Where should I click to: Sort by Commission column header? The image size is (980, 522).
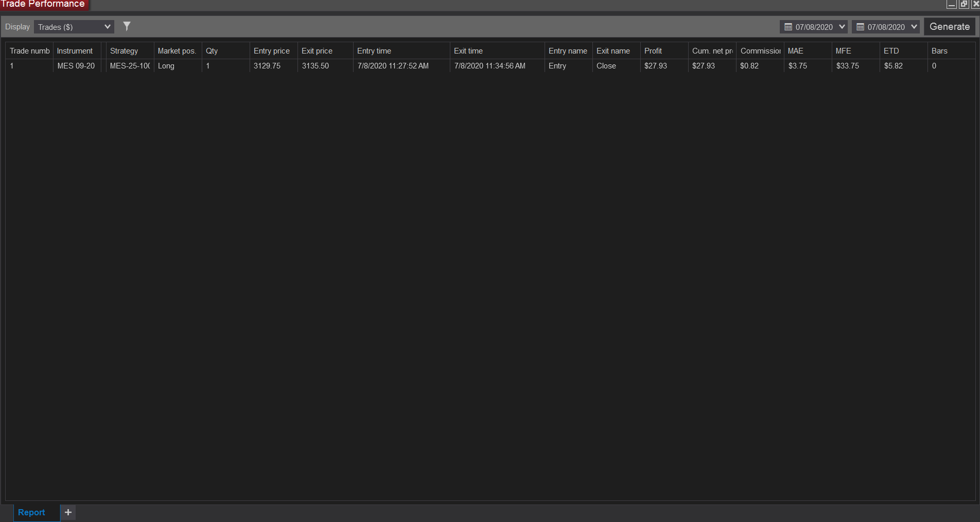(760, 51)
